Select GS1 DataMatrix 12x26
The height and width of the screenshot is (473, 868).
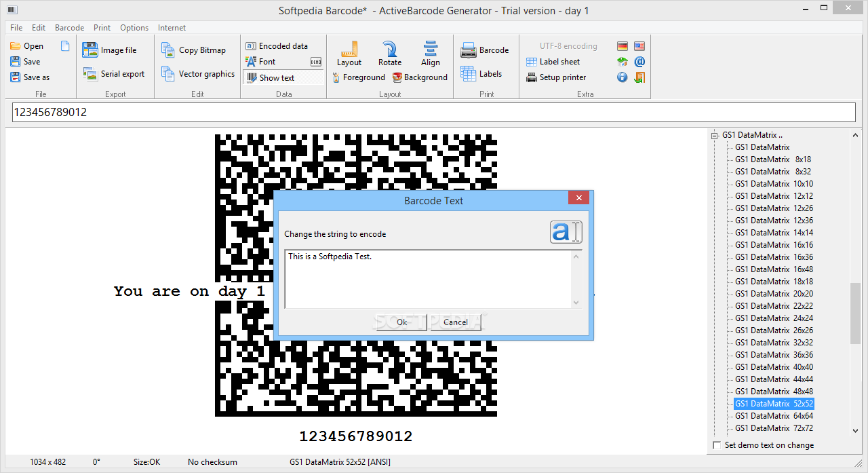coord(774,208)
